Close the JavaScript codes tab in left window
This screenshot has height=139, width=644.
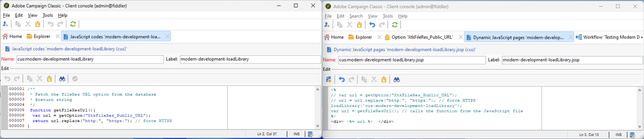[x=168, y=37]
